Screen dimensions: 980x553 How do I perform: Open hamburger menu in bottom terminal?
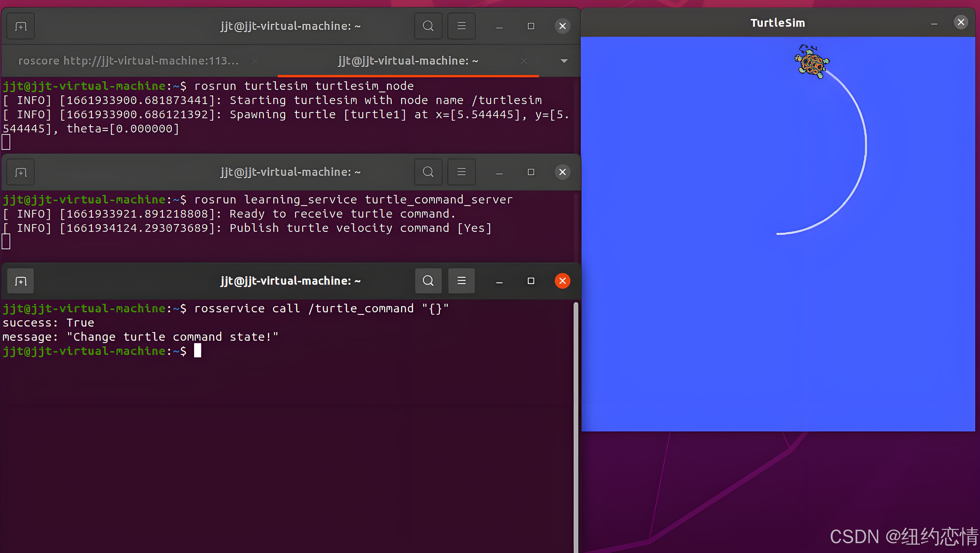point(461,281)
